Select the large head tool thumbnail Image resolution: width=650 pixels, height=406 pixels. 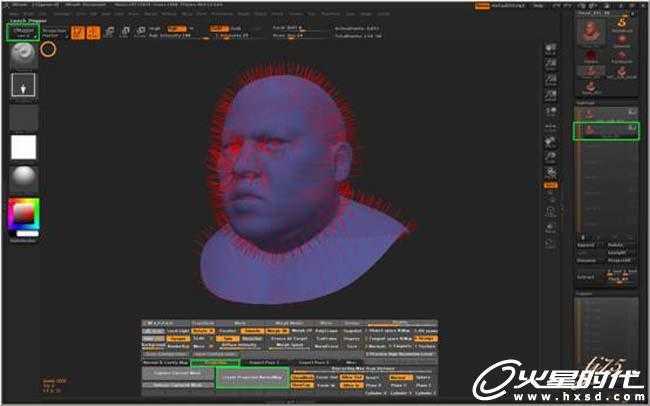[x=591, y=32]
